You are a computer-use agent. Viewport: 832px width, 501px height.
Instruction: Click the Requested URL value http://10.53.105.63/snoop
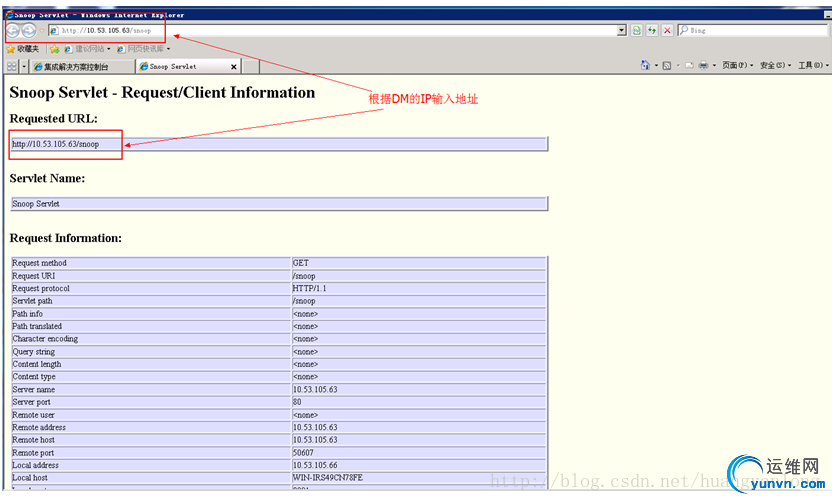click(x=56, y=144)
